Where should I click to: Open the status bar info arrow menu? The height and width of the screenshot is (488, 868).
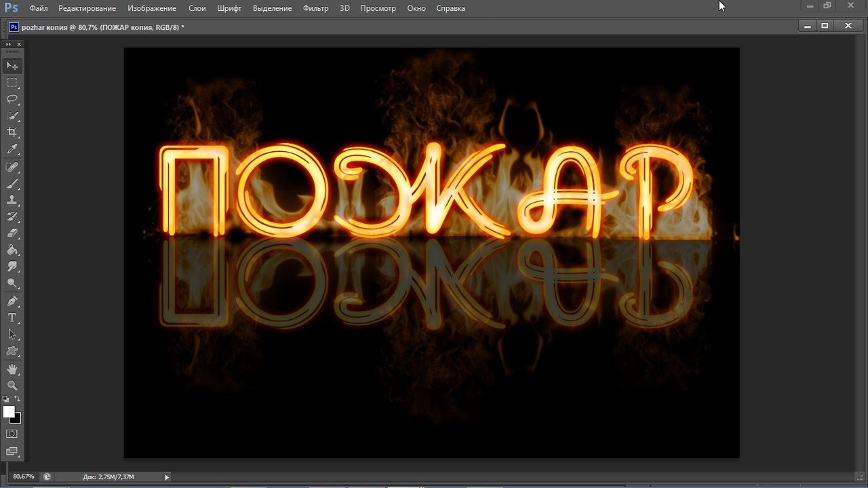[167, 477]
